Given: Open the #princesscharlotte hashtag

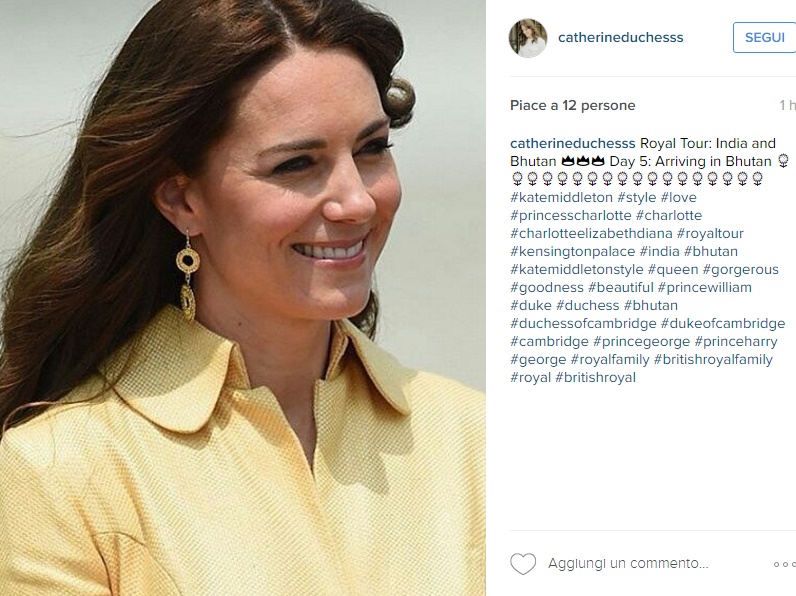Looking at the screenshot, I should pos(571,215).
